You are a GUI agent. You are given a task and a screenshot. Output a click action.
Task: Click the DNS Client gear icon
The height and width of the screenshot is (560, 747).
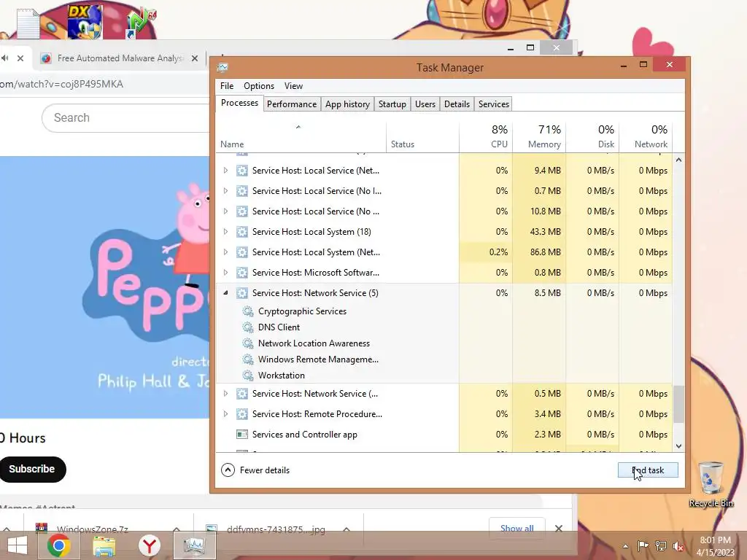click(248, 327)
